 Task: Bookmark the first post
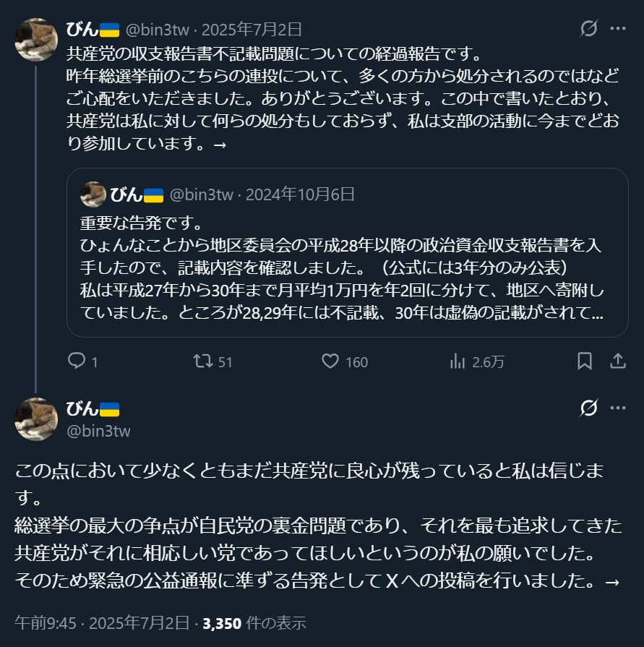(x=585, y=361)
